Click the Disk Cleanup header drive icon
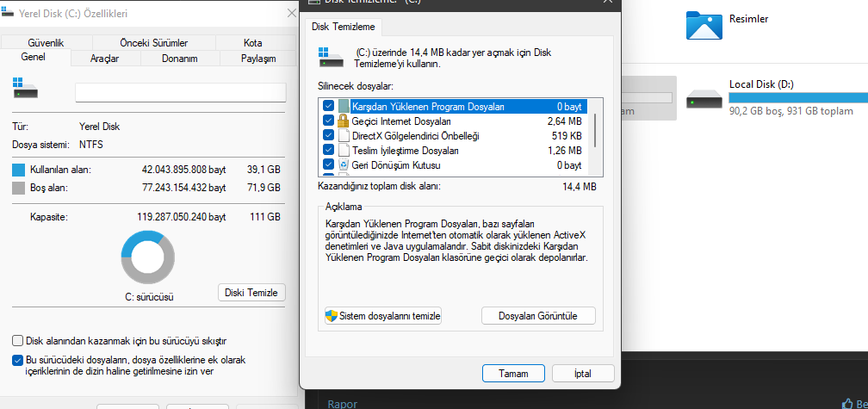 [x=332, y=58]
